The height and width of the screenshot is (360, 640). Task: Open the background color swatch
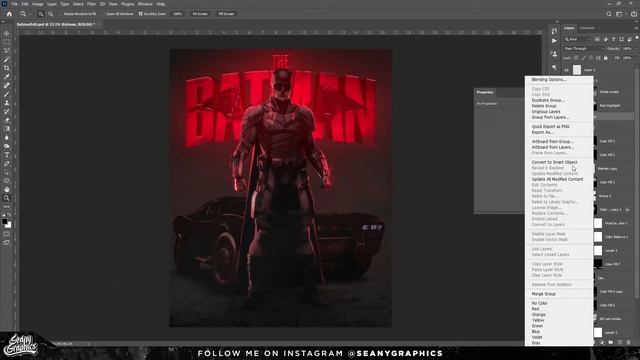[9, 225]
